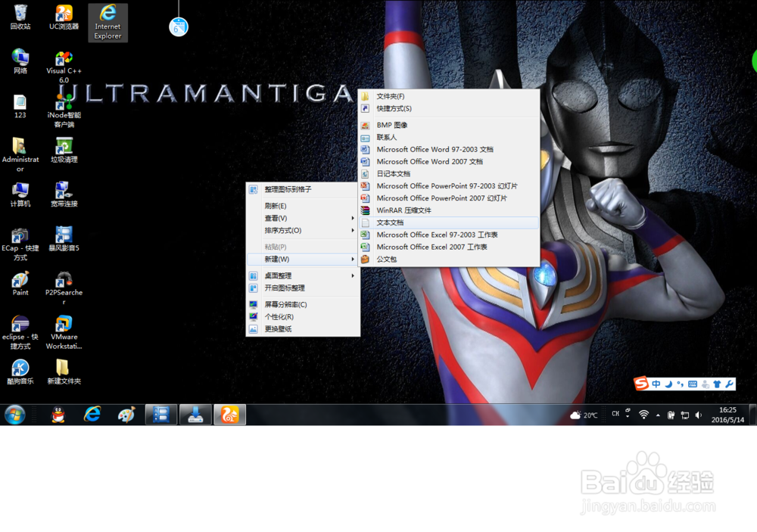The width and height of the screenshot is (757, 532).
Task: Create new 快捷方式(S) from submenu
Action: (x=449, y=109)
